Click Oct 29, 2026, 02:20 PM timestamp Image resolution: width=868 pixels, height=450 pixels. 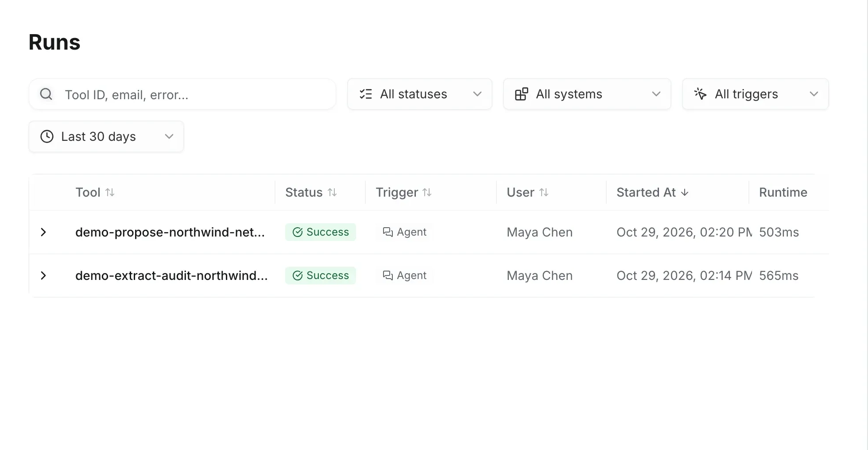684,232
